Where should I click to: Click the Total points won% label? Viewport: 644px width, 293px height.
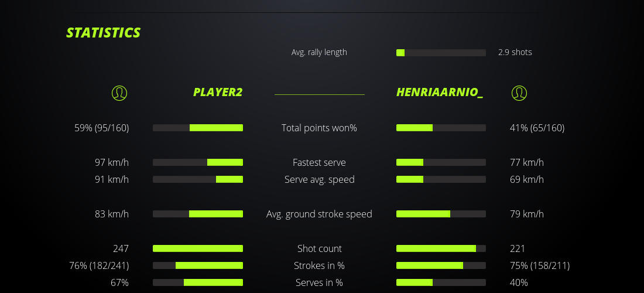pyautogui.click(x=319, y=128)
